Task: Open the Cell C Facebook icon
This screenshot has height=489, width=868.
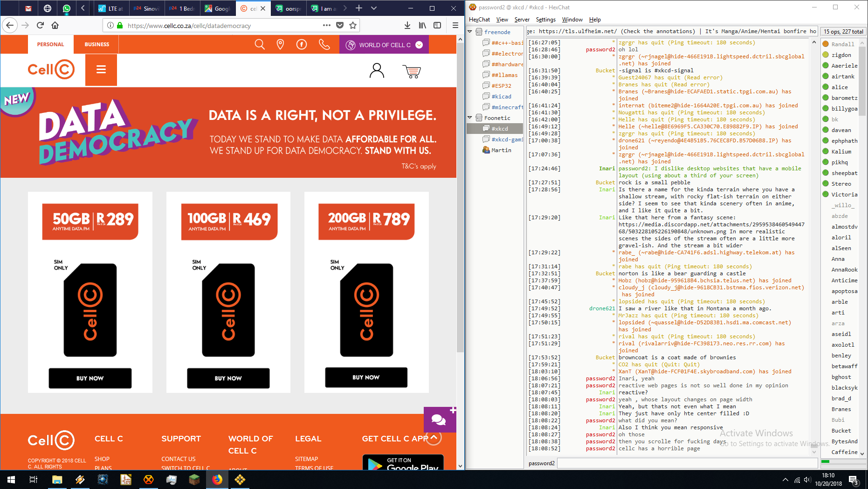Action: coord(302,44)
